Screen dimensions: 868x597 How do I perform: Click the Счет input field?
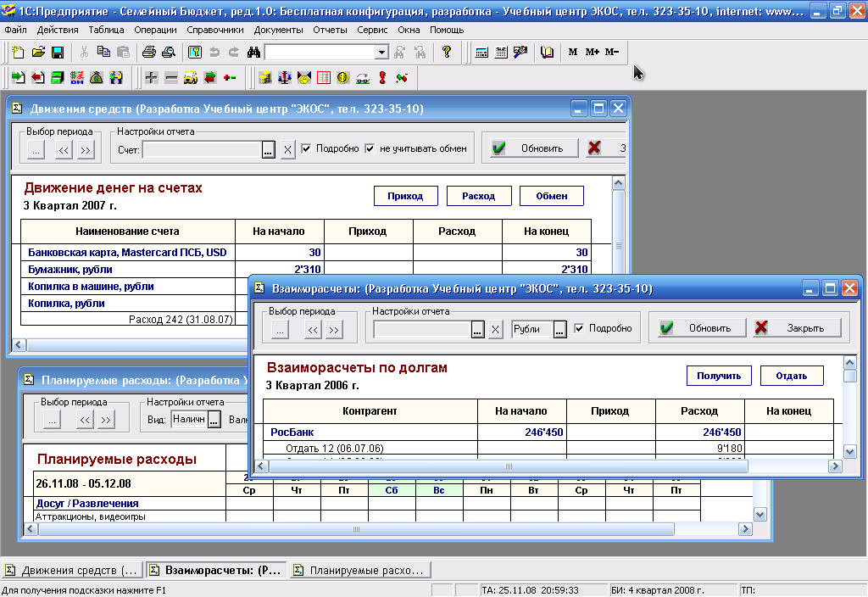coord(202,149)
